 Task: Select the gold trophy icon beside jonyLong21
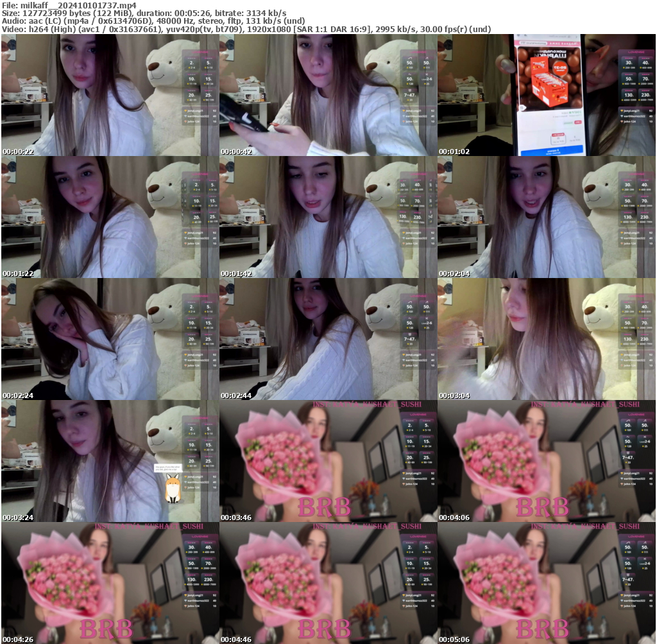622,110
